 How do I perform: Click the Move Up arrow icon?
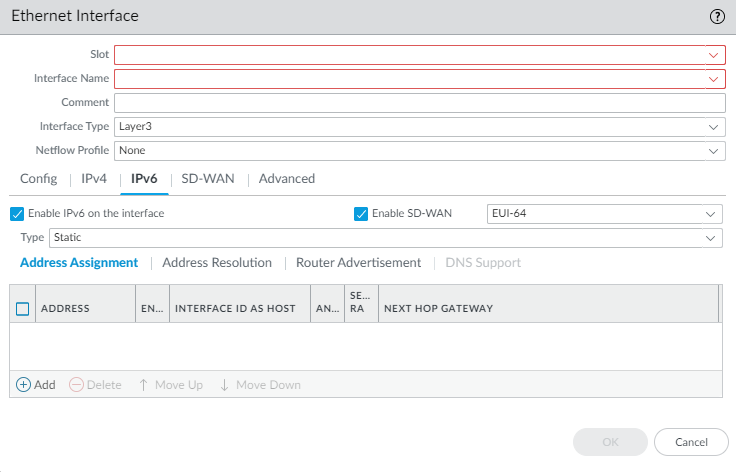tap(144, 385)
